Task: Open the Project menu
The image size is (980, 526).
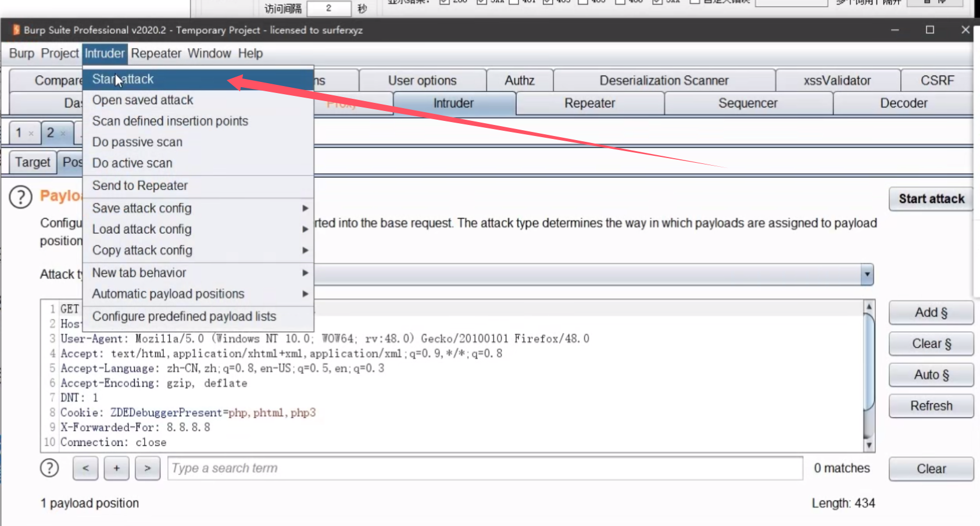Action: 59,53
